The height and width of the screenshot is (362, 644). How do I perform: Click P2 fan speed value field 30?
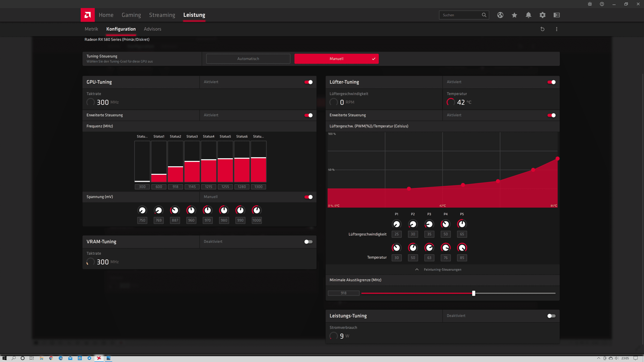(413, 234)
